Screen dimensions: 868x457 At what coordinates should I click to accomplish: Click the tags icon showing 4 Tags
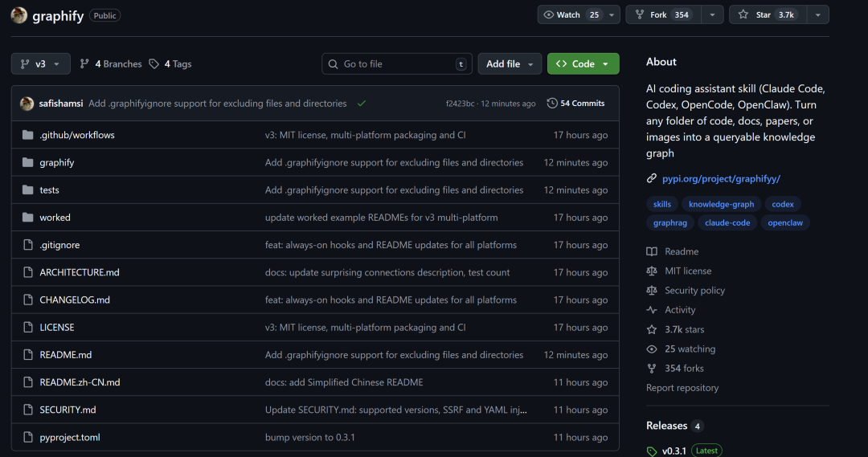click(x=154, y=64)
